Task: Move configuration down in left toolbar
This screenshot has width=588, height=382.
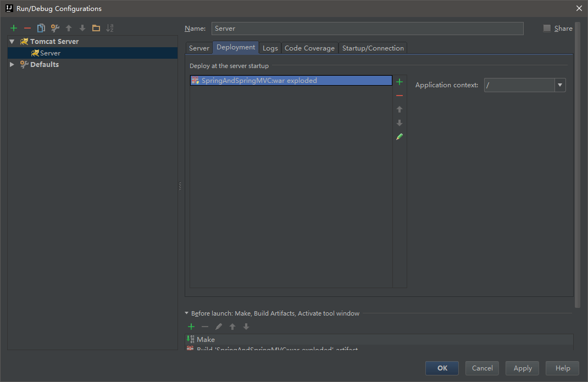Action: [x=82, y=28]
